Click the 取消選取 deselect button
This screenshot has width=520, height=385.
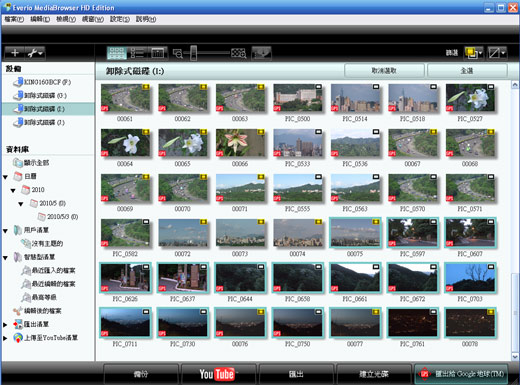(x=384, y=71)
